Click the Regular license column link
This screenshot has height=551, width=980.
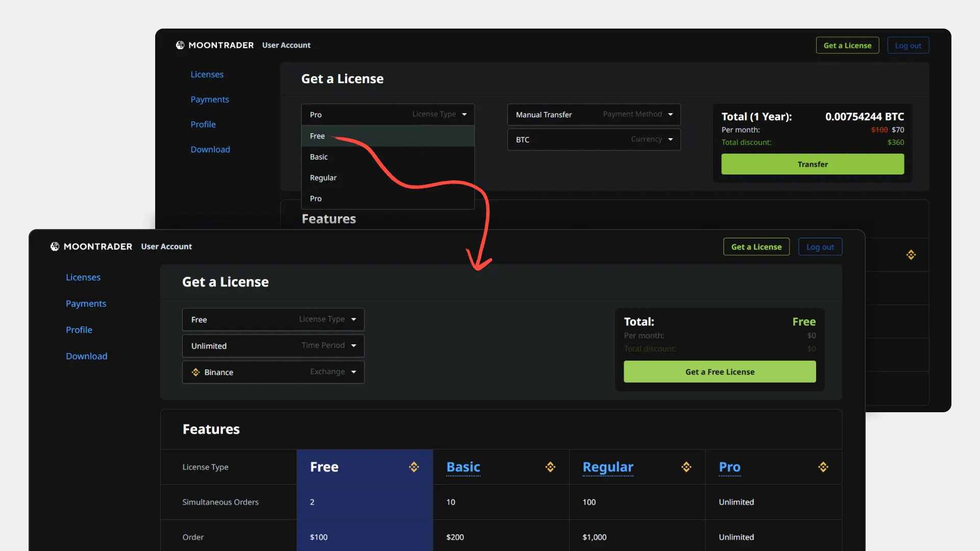608,467
